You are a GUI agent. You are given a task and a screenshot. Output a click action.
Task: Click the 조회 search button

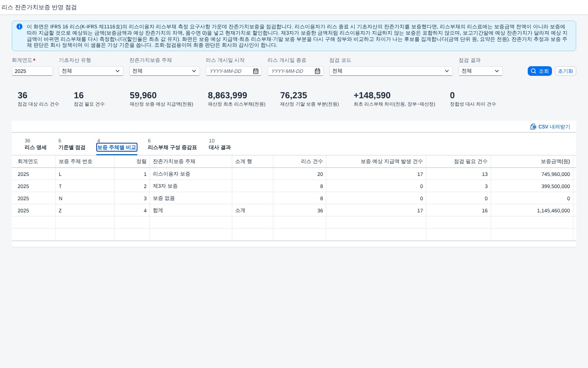(540, 71)
